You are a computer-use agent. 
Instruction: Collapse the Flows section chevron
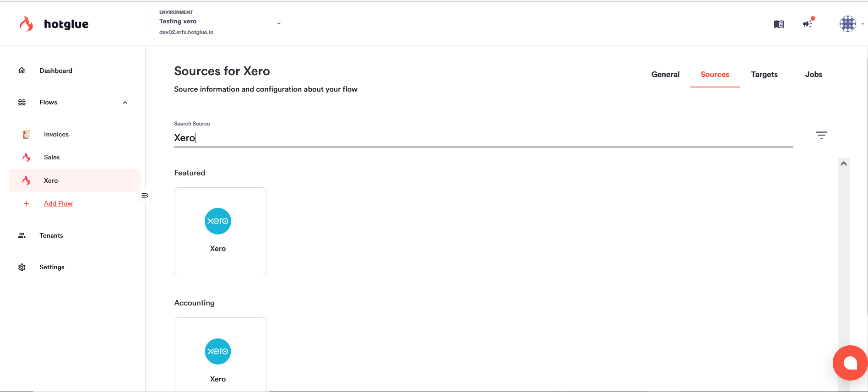tap(125, 103)
